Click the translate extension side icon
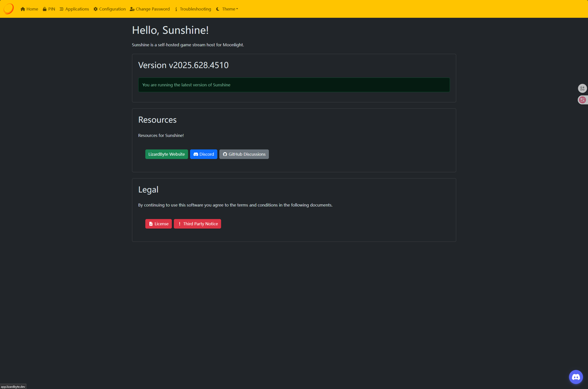The height and width of the screenshot is (389, 588). pos(582,100)
